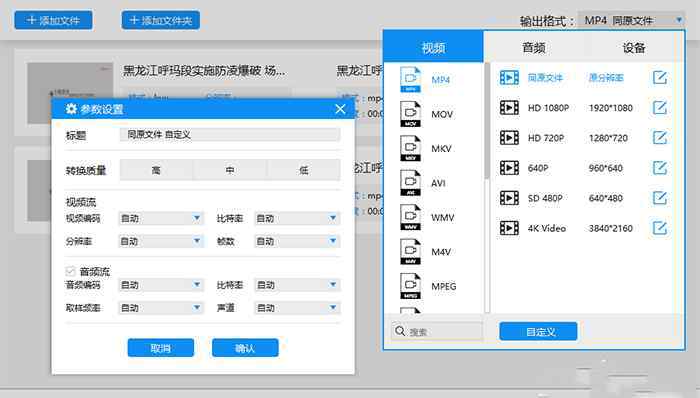
Task: Click the 取消 button
Action: pyautogui.click(x=161, y=348)
